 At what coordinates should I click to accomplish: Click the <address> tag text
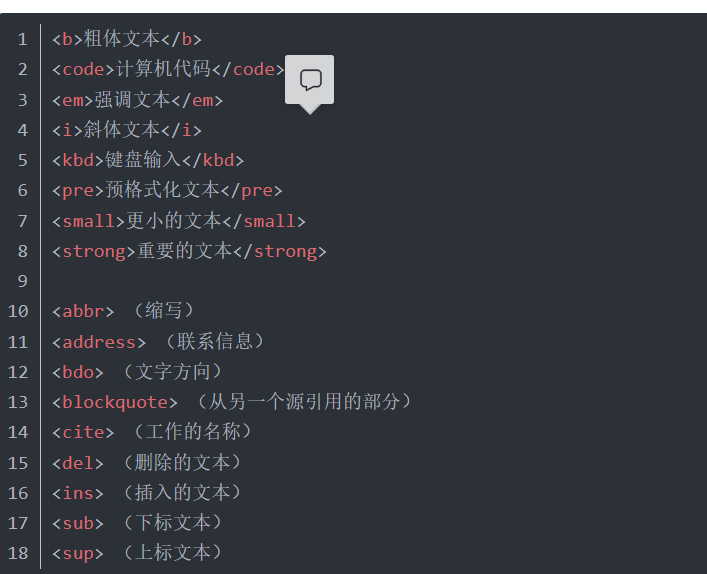tap(99, 342)
